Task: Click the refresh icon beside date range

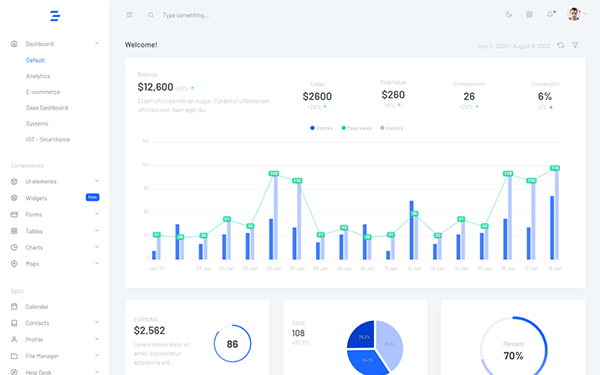Action: pos(561,46)
